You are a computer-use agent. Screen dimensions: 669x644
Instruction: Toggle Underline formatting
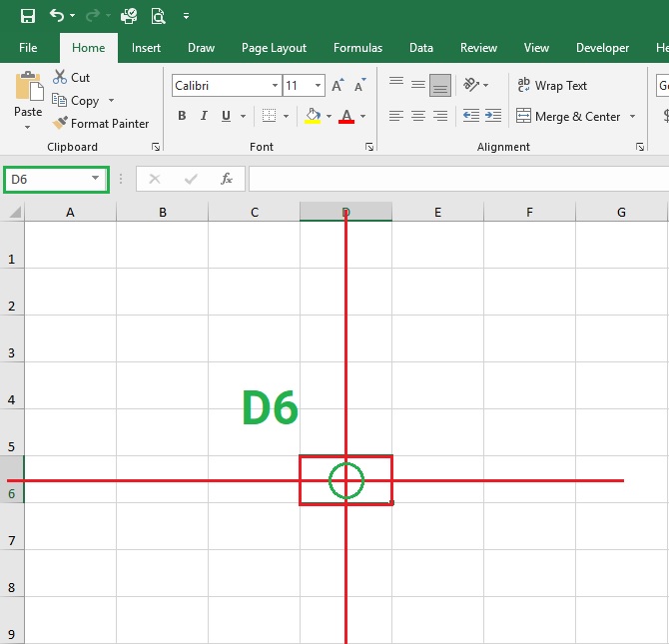coord(226,116)
